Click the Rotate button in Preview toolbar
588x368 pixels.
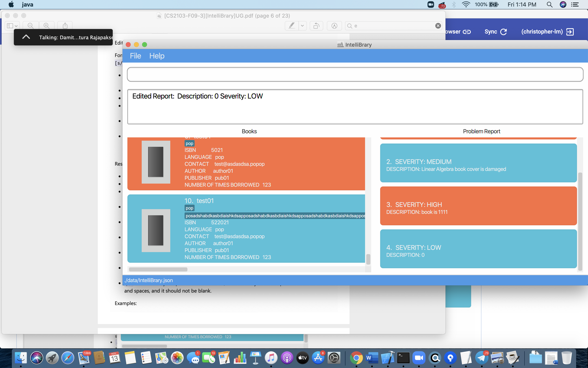316,26
